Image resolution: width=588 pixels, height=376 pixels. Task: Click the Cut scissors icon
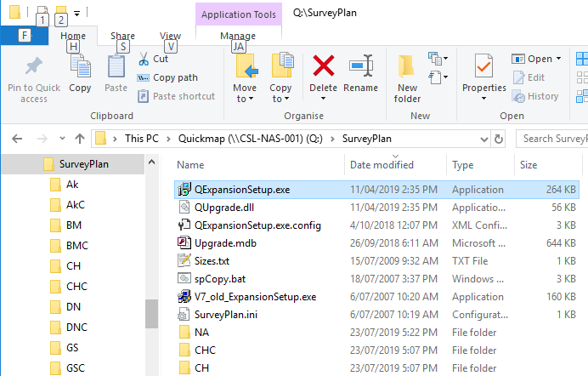[x=144, y=60]
